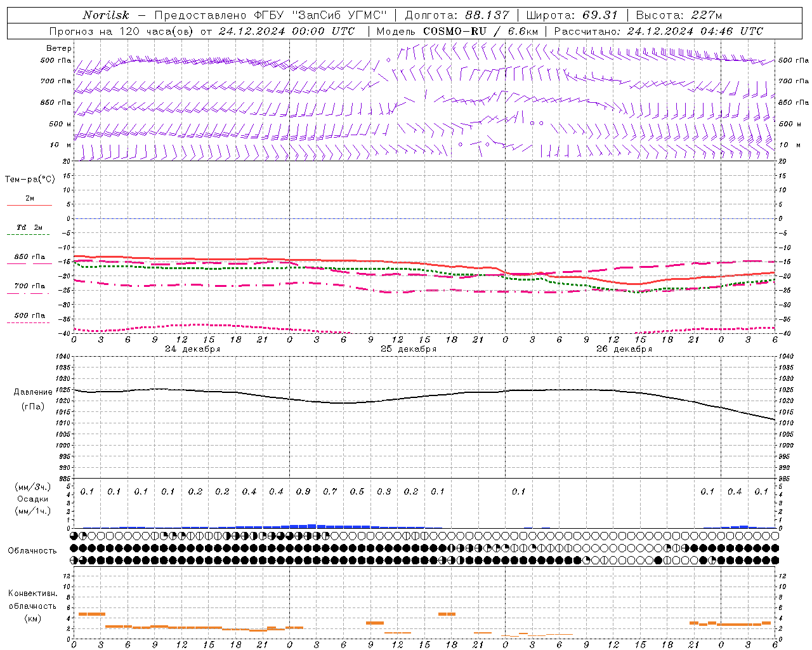Click the 850 гПа temperature legend entry
This screenshot has height=650, width=812.
click(29, 257)
